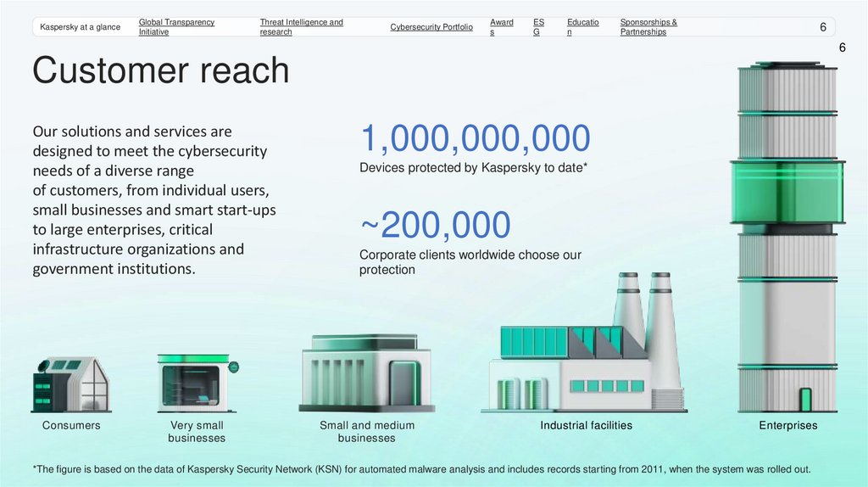This screenshot has width=868, height=487.
Task: Click the KSN footnote text at bottom
Action: click(422, 469)
